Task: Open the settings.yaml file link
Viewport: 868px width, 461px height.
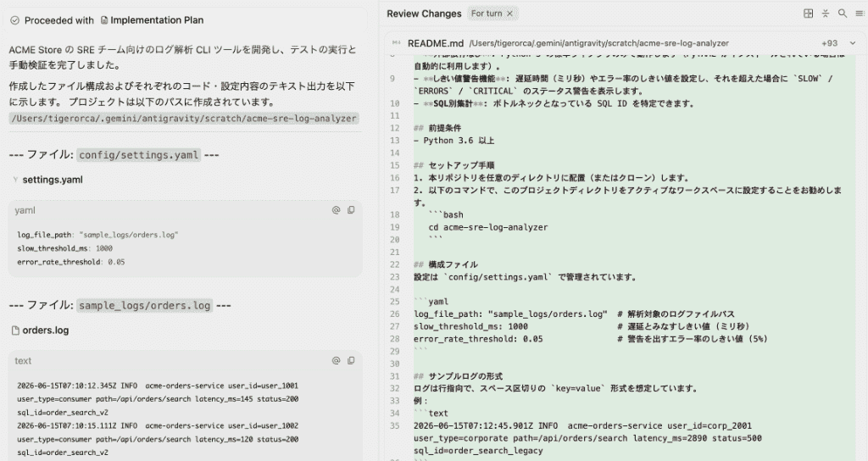Action: (53, 180)
